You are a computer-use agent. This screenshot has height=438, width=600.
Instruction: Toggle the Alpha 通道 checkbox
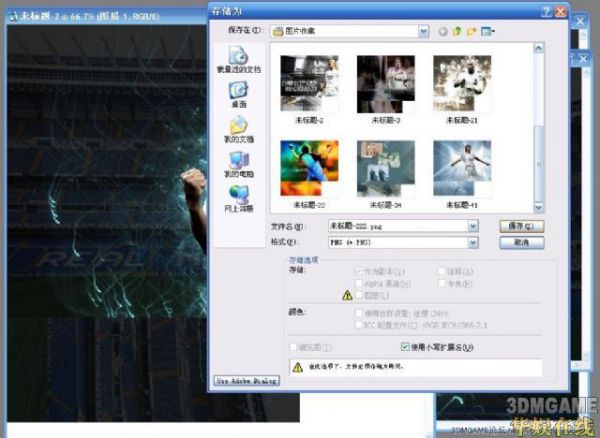(x=359, y=283)
